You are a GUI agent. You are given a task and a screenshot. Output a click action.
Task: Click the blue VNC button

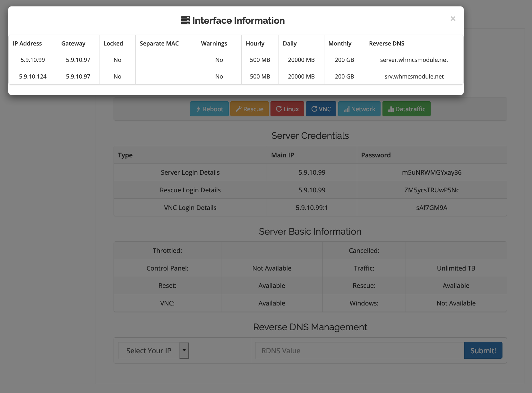(321, 109)
